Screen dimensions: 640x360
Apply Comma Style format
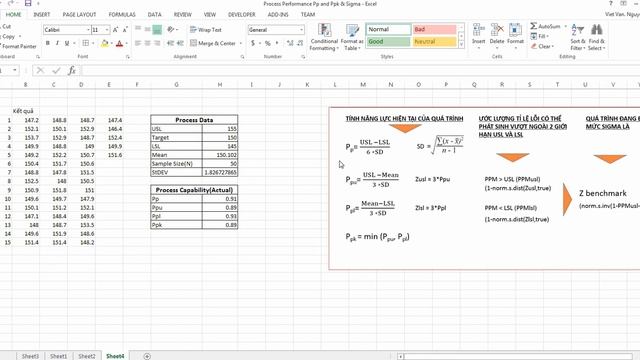tap(277, 43)
